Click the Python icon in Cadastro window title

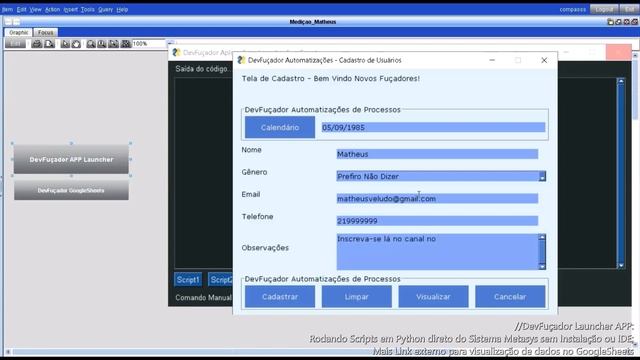coord(241,60)
